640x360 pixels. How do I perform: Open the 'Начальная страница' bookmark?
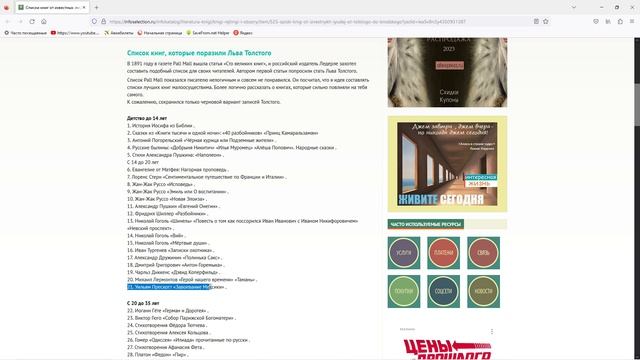point(160,33)
